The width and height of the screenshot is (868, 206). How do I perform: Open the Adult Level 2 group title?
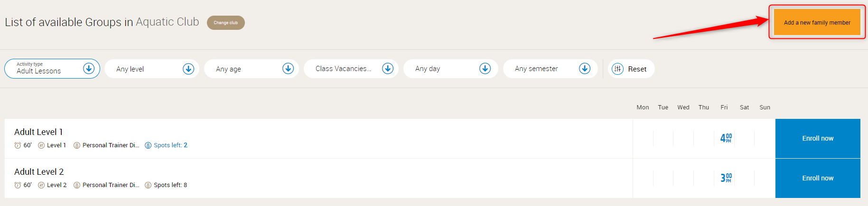(x=39, y=172)
